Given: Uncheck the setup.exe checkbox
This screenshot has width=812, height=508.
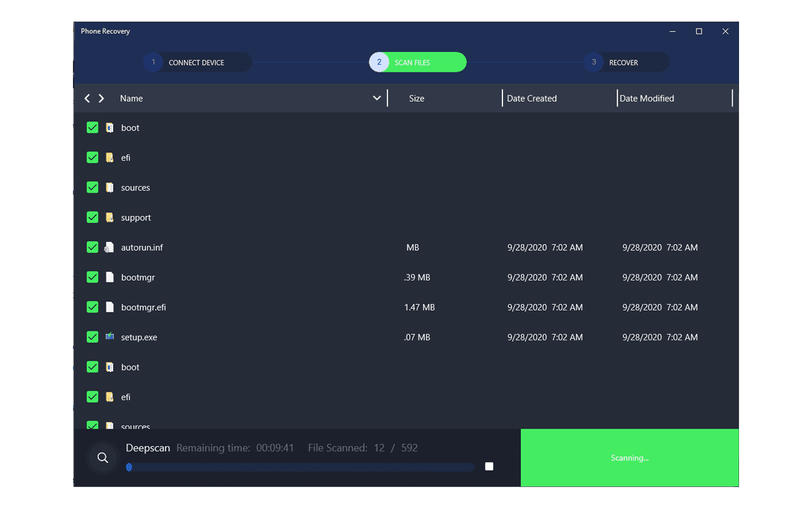Looking at the screenshot, I should point(92,337).
